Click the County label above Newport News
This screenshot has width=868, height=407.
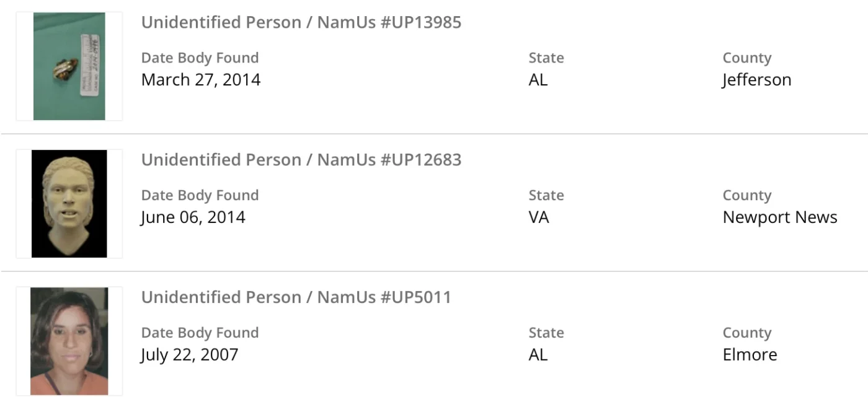[747, 196]
